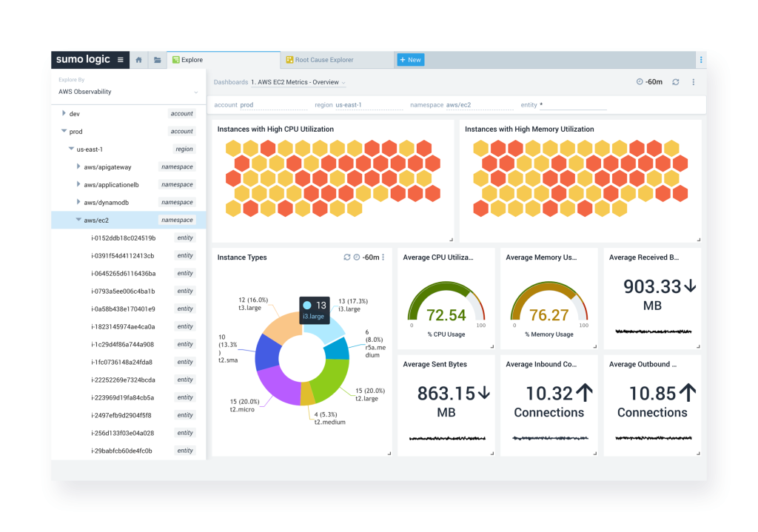The height and width of the screenshot is (532, 758).
Task: Refresh the dashboard using the refresh icon
Action: coord(675,82)
